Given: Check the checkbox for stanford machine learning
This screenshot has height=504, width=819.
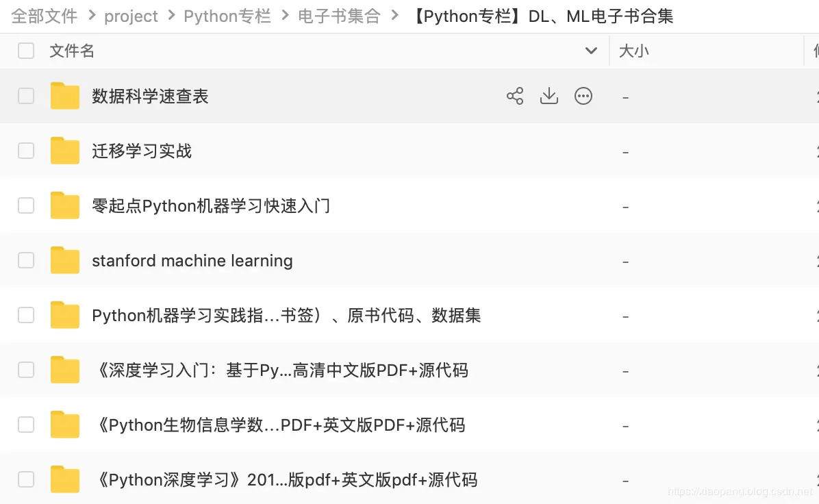Looking at the screenshot, I should click(x=25, y=260).
